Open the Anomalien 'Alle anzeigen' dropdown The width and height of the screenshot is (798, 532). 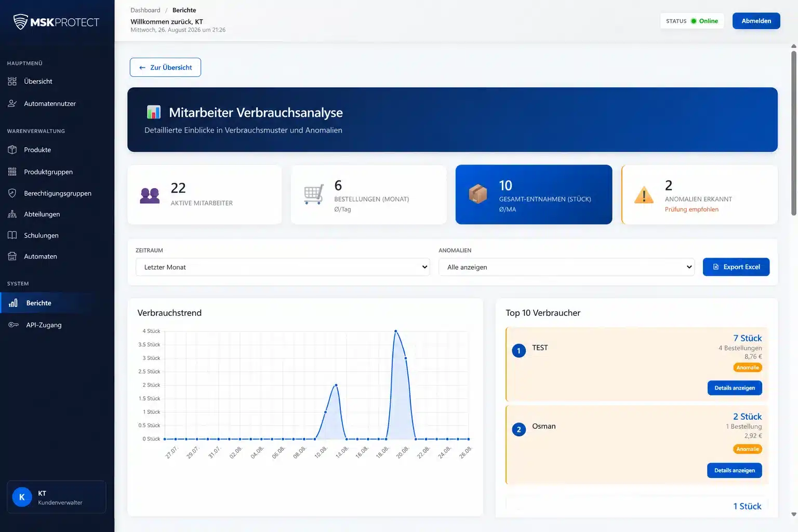(566, 267)
